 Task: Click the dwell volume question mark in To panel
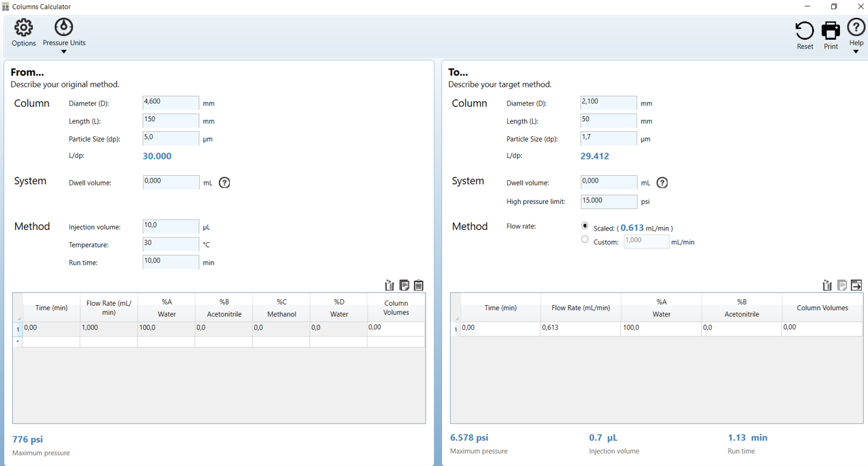[x=661, y=182]
